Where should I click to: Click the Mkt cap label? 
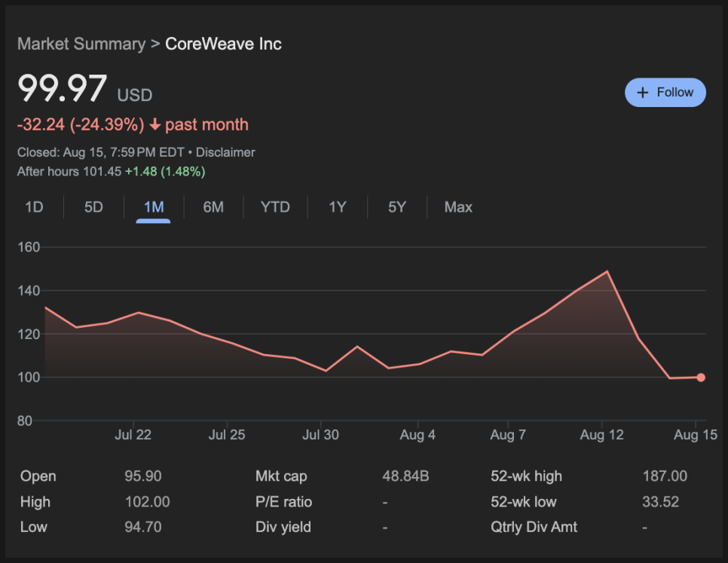coord(281,476)
